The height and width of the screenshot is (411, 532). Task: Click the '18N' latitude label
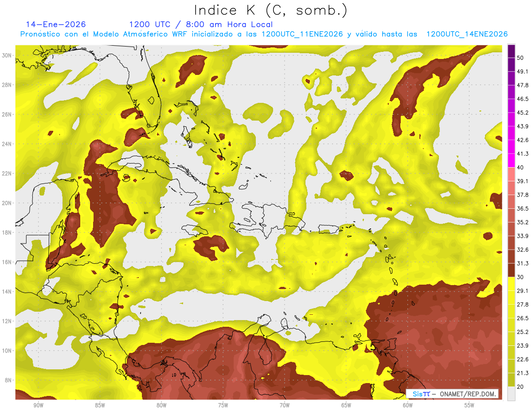tap(8, 232)
